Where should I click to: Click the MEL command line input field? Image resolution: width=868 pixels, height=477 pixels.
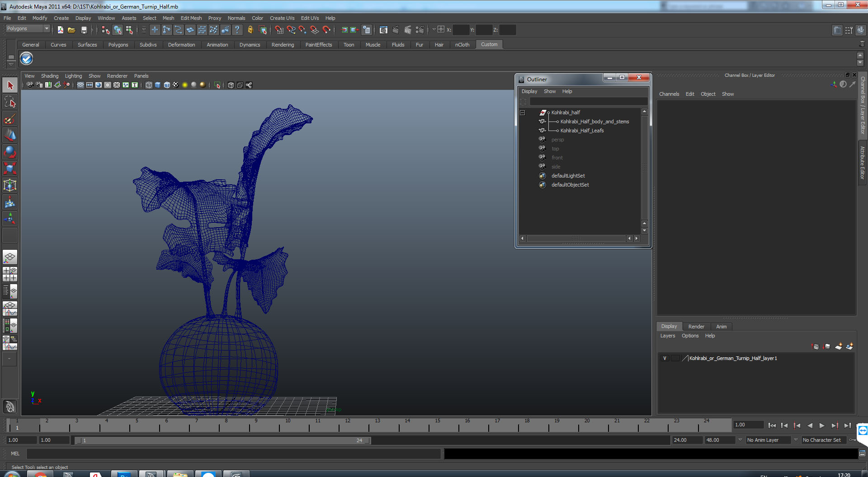(233, 454)
